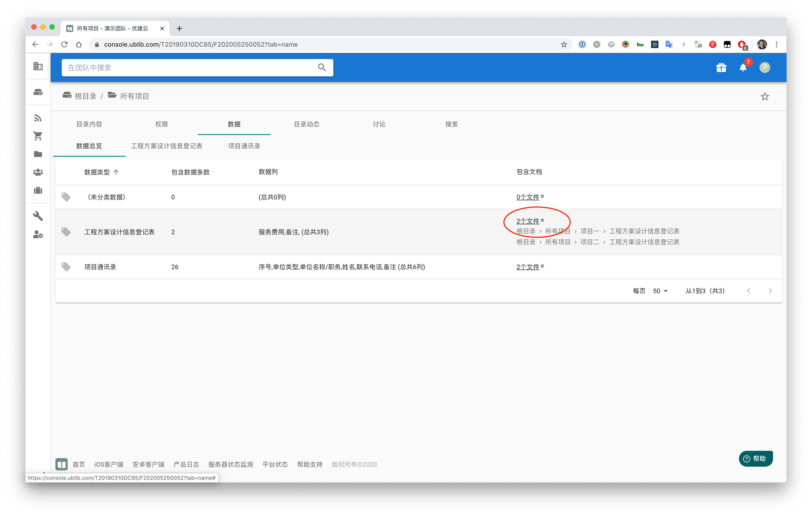812x516 pixels.
Task: Star this folder as favorite
Action: point(764,97)
